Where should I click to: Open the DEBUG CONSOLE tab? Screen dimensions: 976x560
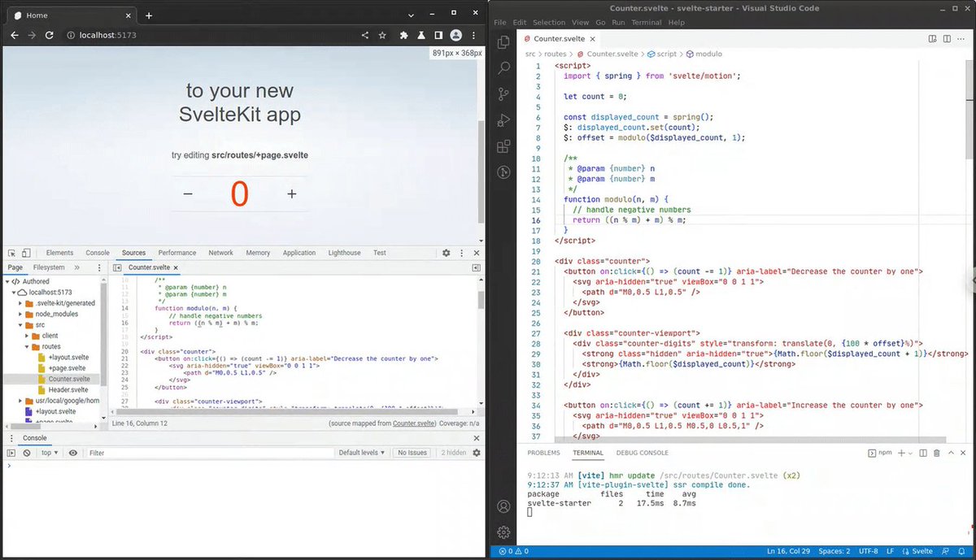(x=643, y=453)
